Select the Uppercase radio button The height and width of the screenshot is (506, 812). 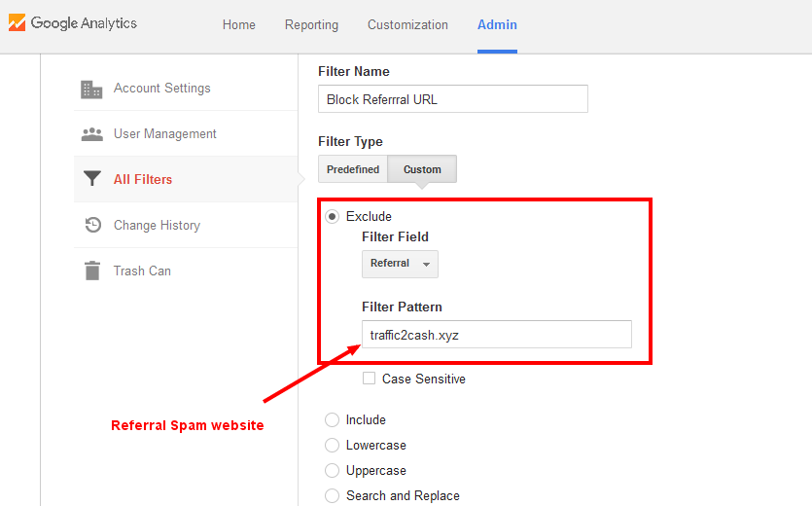pyautogui.click(x=332, y=470)
